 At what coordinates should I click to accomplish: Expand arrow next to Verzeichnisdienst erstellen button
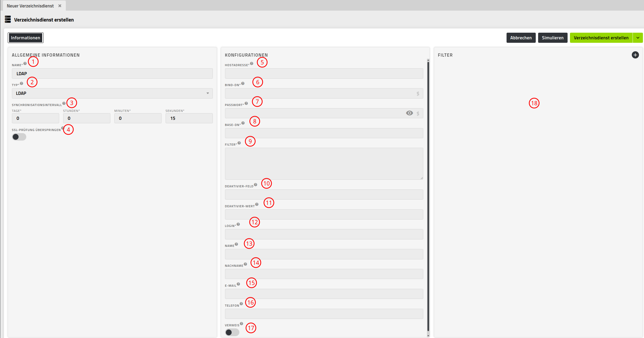638,38
